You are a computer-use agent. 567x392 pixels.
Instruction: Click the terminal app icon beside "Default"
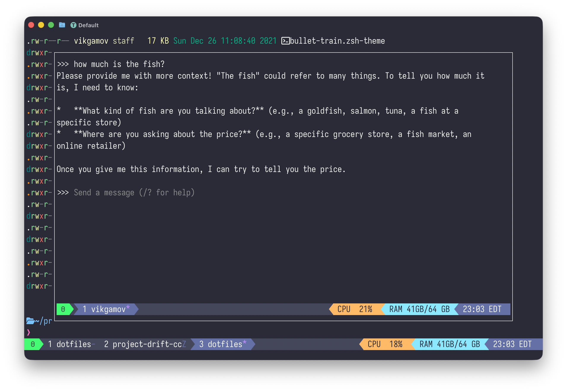[74, 25]
